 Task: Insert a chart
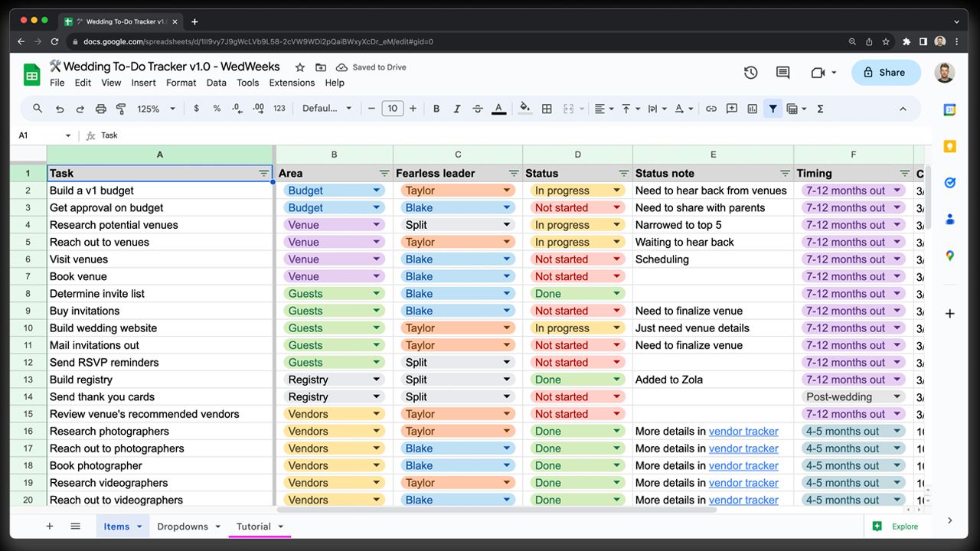point(753,108)
